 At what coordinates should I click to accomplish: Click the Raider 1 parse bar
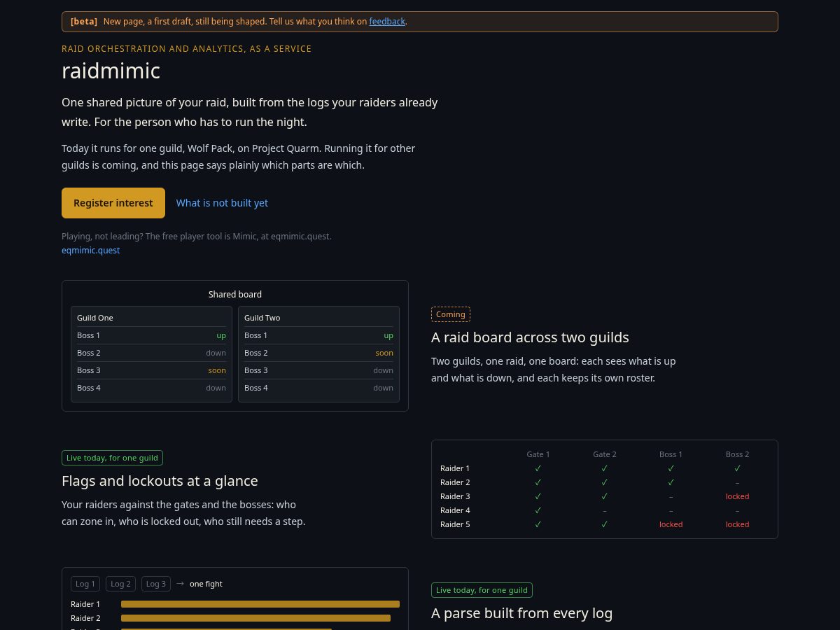260,604
